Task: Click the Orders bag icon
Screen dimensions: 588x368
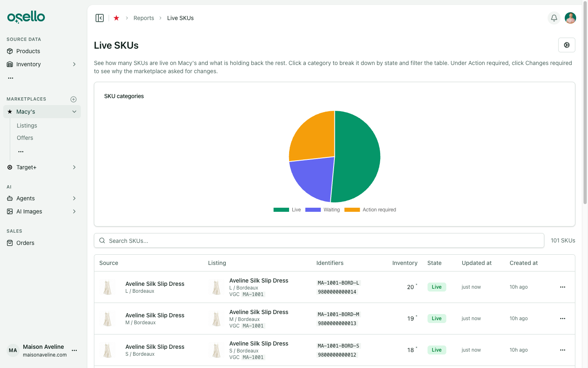Action: click(10, 243)
